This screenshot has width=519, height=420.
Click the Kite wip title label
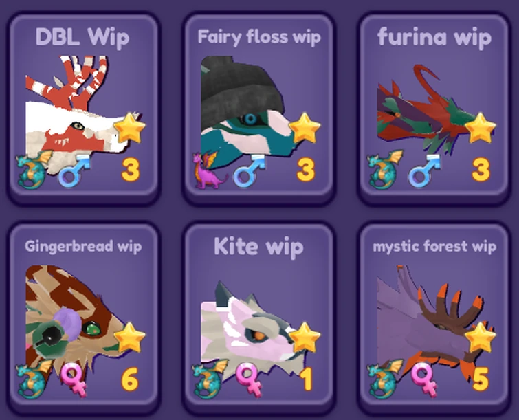point(258,247)
